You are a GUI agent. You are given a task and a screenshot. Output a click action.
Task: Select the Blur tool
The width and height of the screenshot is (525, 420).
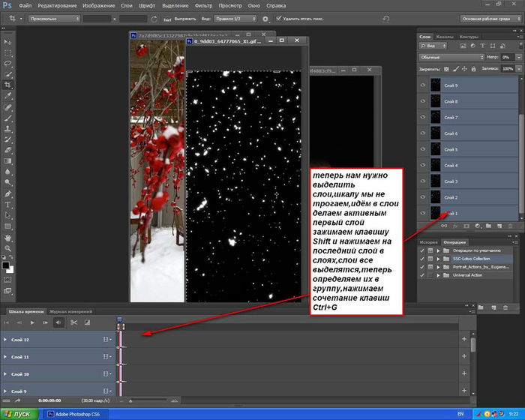pyautogui.click(x=7, y=172)
